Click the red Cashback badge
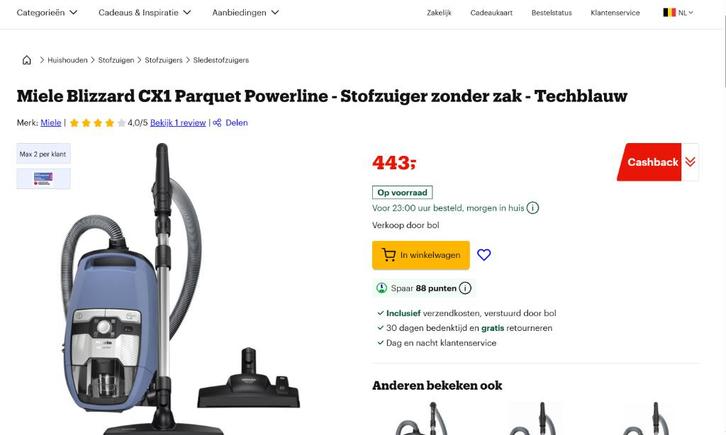 [x=650, y=162]
